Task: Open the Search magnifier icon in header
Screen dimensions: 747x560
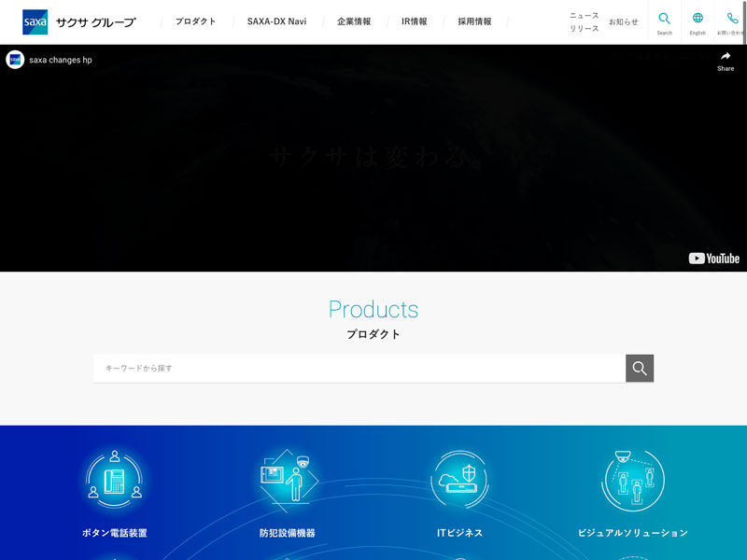Action: pyautogui.click(x=664, y=21)
